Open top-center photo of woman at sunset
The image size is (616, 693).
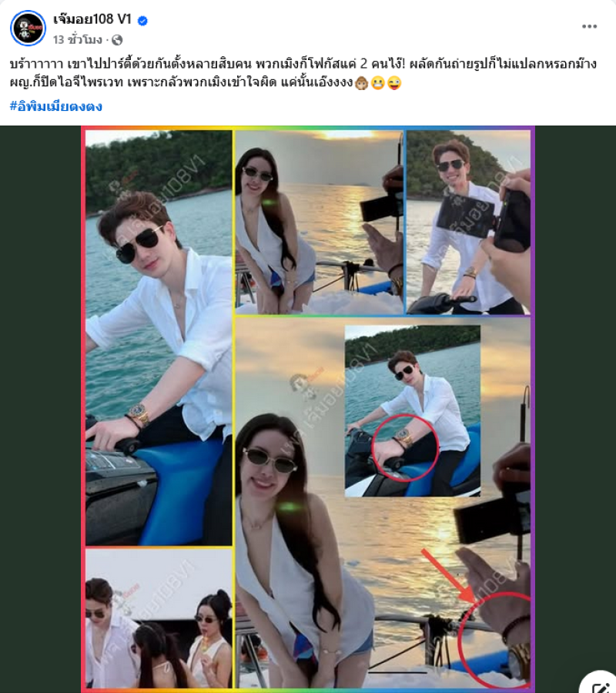click(x=319, y=223)
